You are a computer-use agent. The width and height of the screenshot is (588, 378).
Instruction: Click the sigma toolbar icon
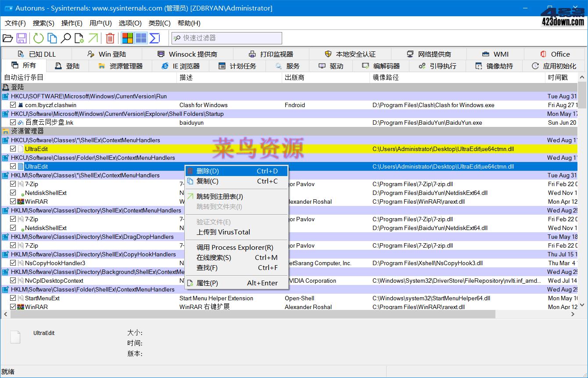tap(154, 38)
